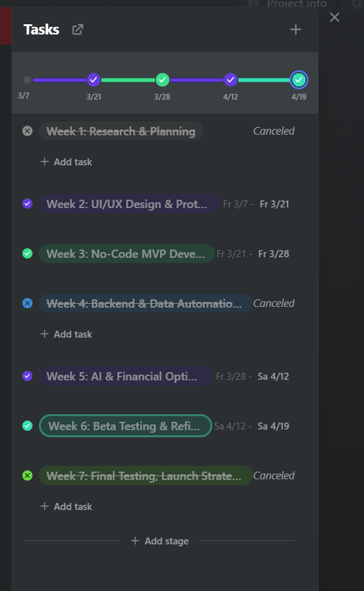
Task: Select the 3/21 timeline milestone
Action: (x=94, y=80)
